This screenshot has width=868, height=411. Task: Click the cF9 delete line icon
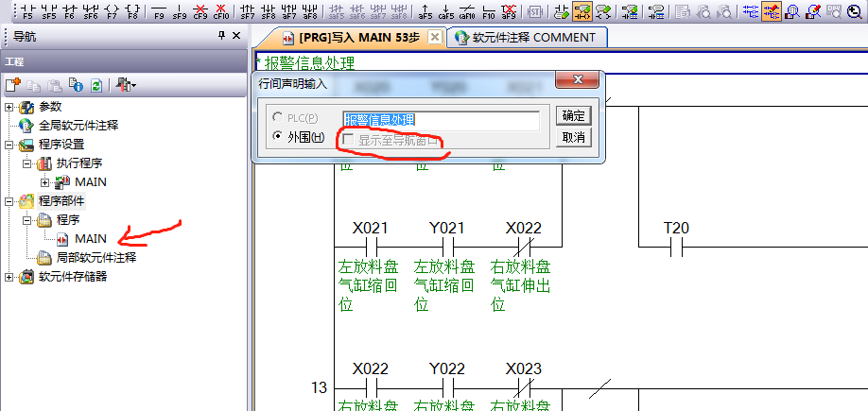[x=200, y=11]
